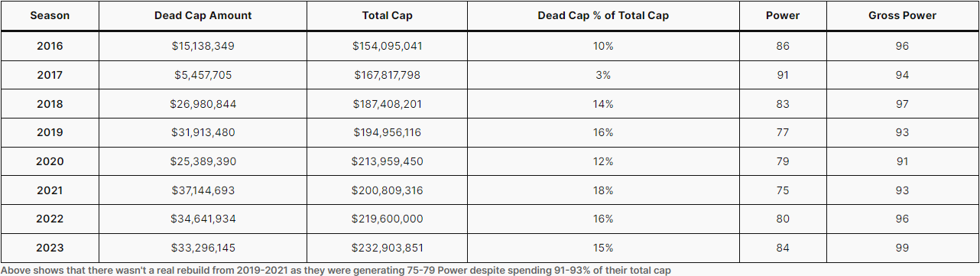This screenshot has width=980, height=276.
Task: Click the 3% dead cap percentage cell
Action: pyautogui.click(x=603, y=75)
